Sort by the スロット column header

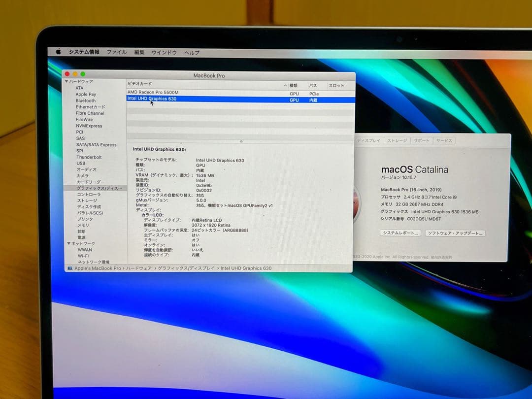(x=336, y=86)
